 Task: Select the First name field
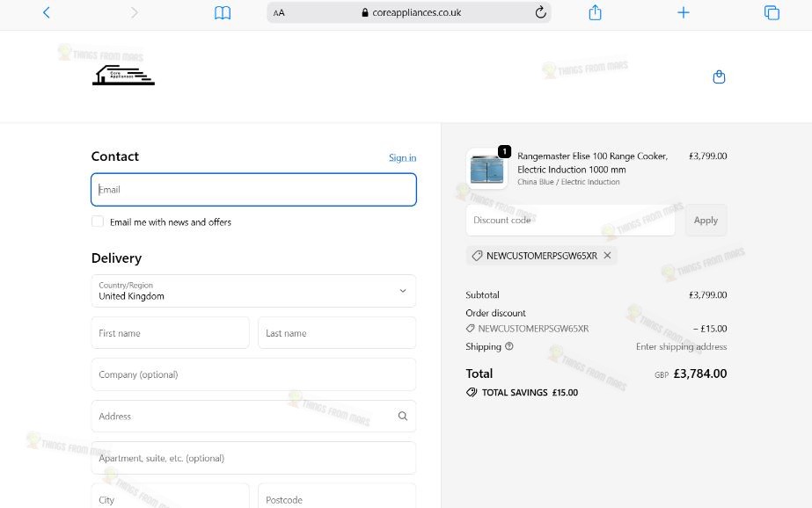[x=171, y=333]
